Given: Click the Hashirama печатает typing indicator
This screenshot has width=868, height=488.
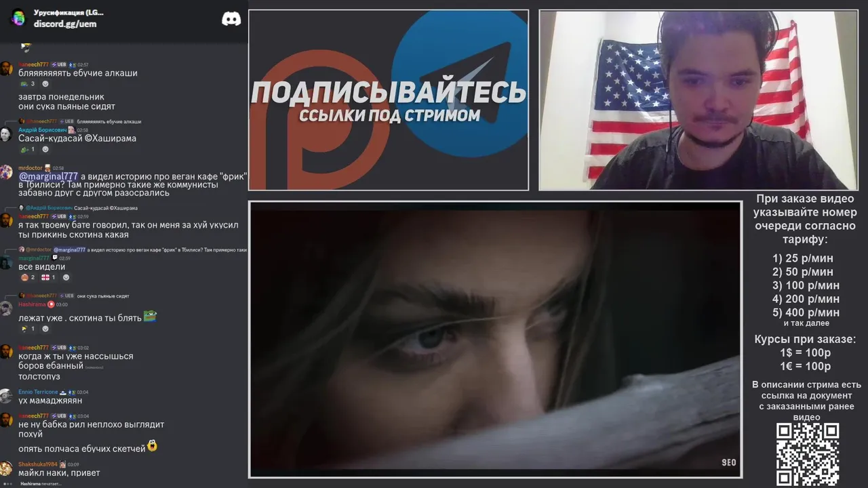Looking at the screenshot, I should pyautogui.click(x=41, y=484).
